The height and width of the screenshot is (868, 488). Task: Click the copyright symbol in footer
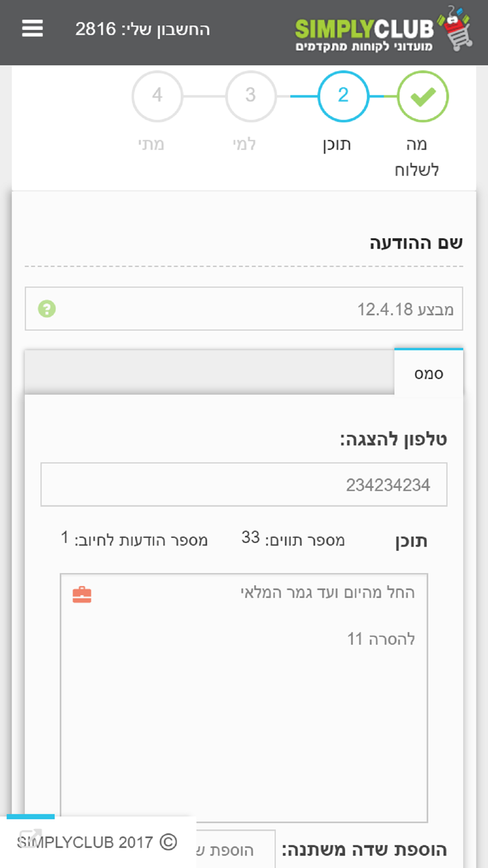click(168, 842)
